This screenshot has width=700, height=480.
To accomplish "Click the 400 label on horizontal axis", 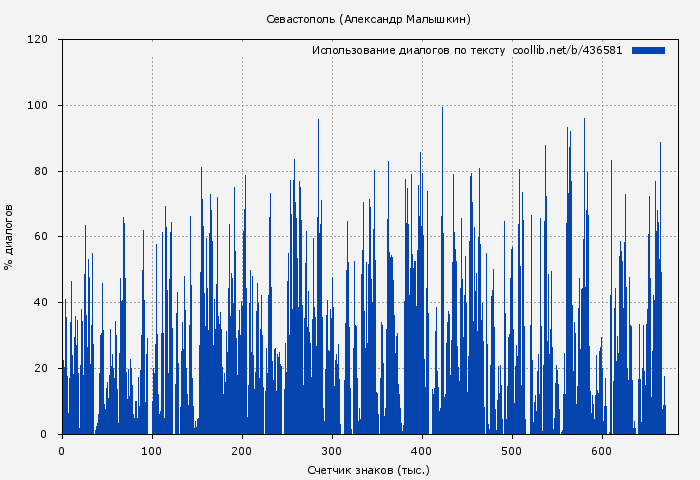I will 422,451.
